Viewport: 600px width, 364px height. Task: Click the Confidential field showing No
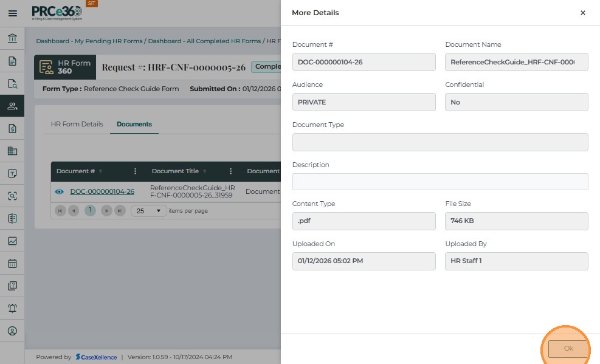coord(517,102)
